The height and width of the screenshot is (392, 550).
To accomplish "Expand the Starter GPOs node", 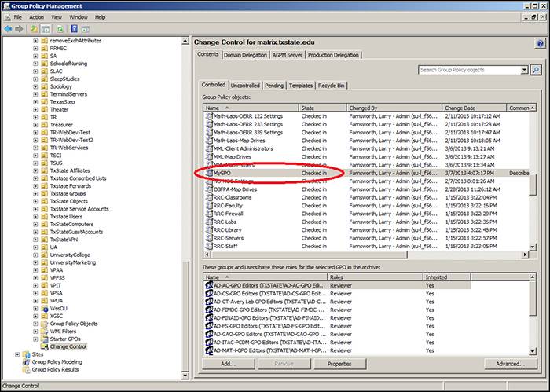I will [35, 339].
